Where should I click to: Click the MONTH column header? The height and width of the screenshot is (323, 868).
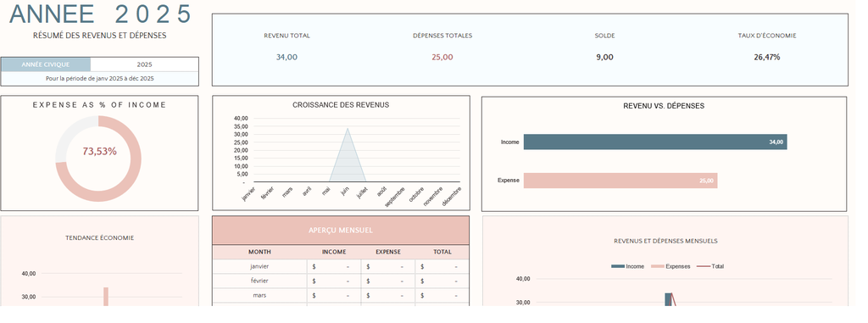coord(259,252)
